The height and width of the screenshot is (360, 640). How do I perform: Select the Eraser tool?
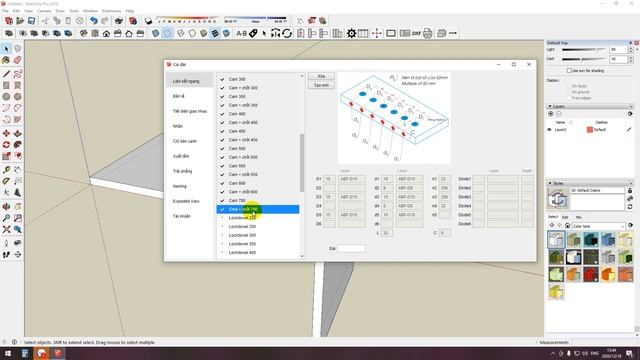click(x=18, y=60)
